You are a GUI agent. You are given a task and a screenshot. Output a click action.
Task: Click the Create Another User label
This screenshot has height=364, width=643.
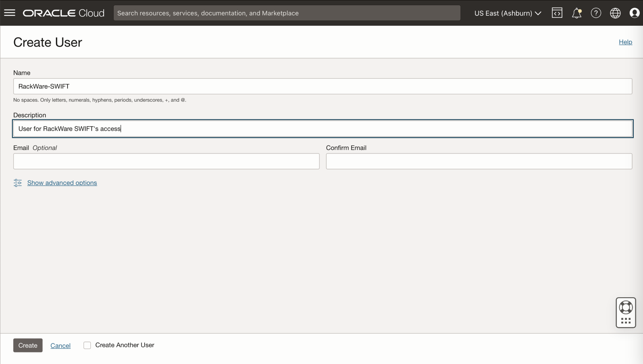[125, 345]
